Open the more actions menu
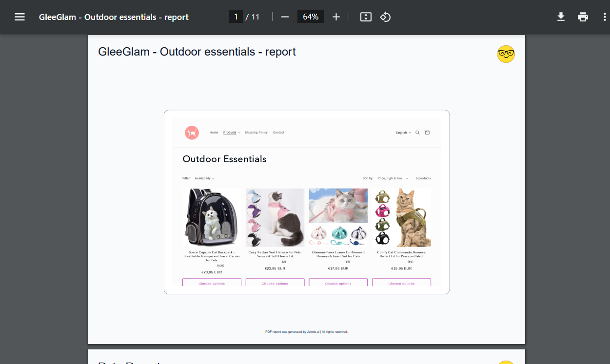This screenshot has height=364, width=610. click(605, 17)
